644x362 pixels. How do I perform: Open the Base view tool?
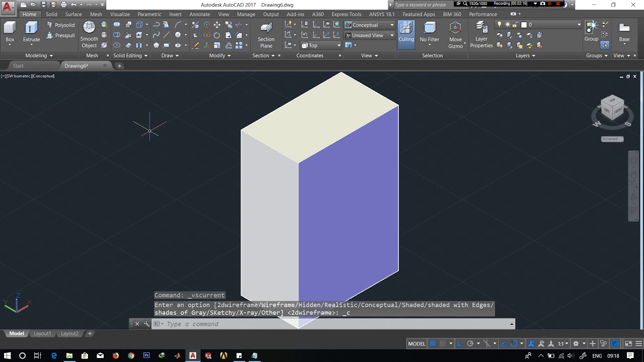click(x=624, y=32)
